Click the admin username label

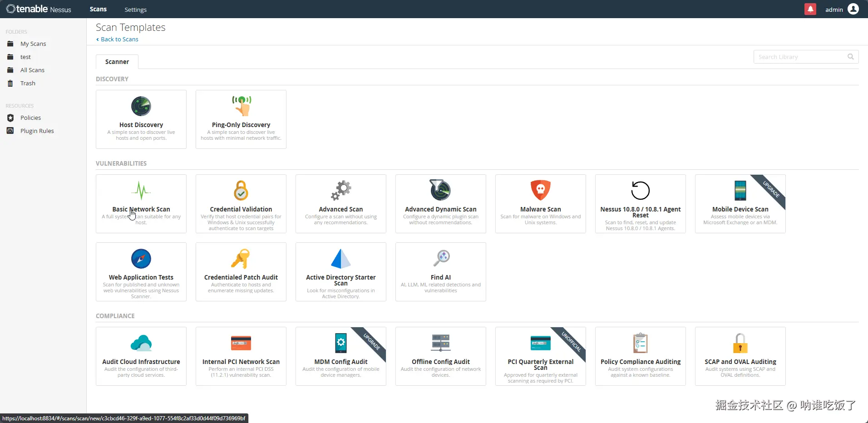[x=834, y=10]
